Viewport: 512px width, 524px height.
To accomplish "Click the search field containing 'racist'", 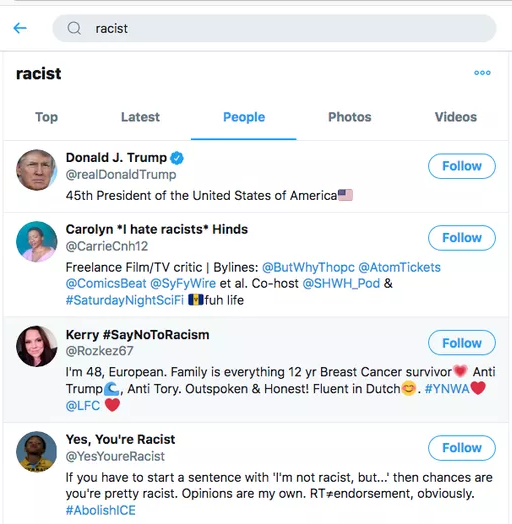I will (274, 28).
